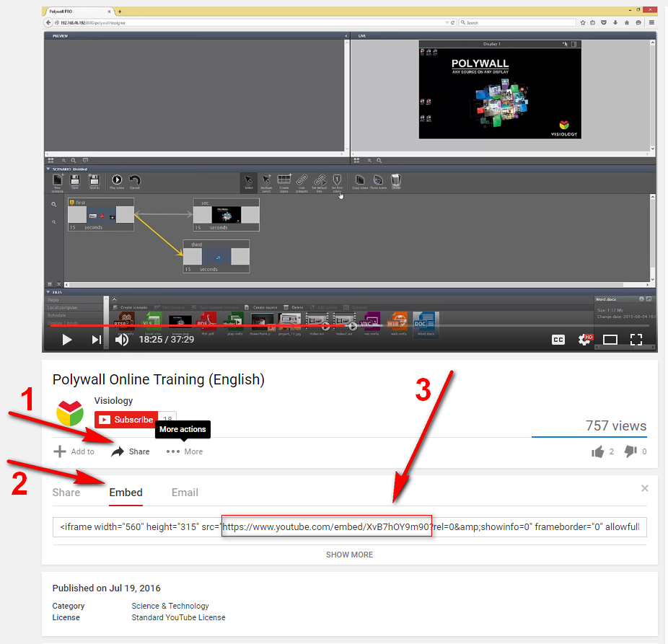668x644 pixels.
Task: Select the Excel.xlsx file icon
Action: (x=152, y=322)
